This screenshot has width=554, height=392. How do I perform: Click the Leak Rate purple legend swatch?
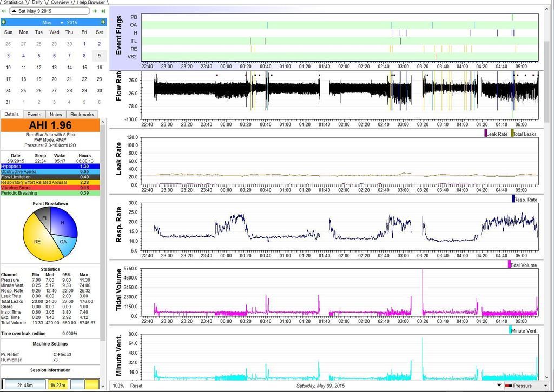point(486,133)
